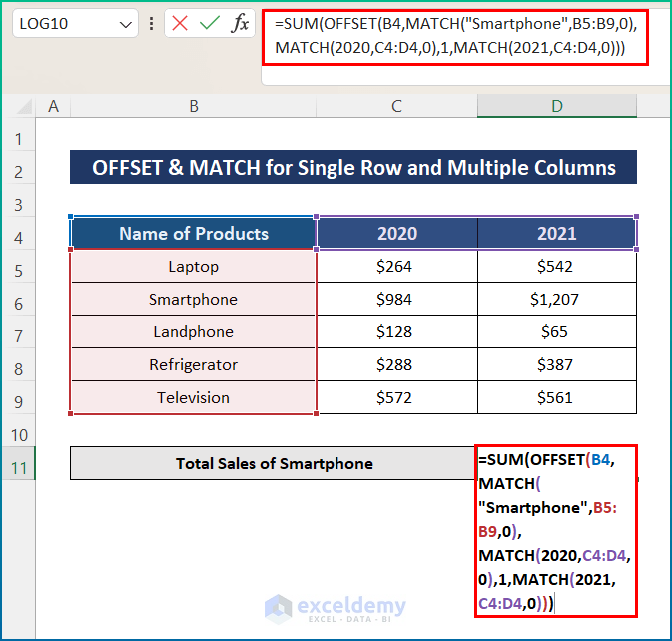Select row 4 header
This screenshot has height=641, width=672.
(18, 234)
